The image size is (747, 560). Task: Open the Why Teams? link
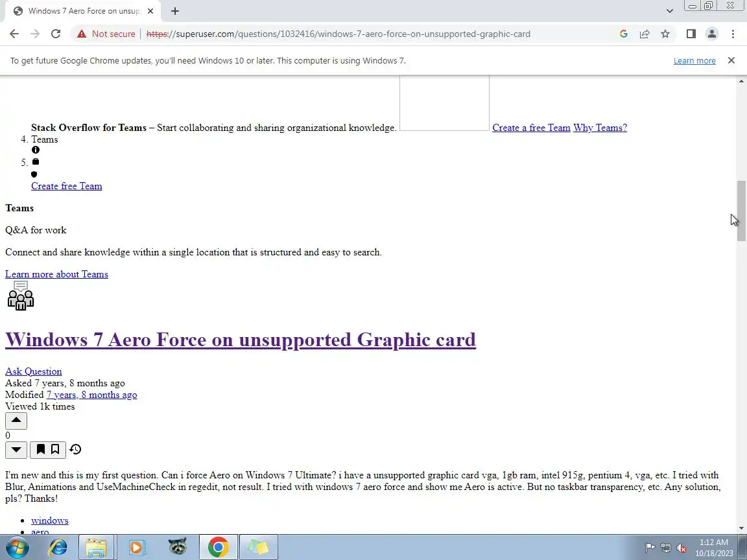coord(600,128)
